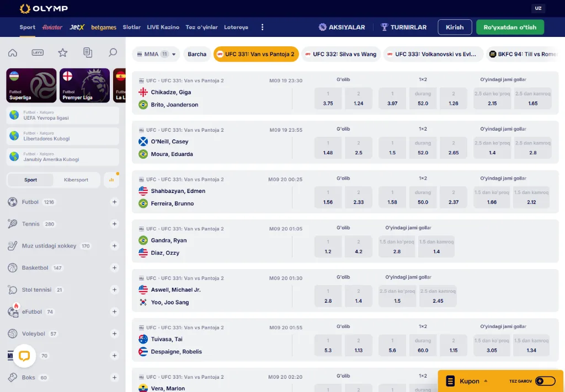Click the Kirish login button
The height and width of the screenshot is (392, 565).
tap(455, 27)
